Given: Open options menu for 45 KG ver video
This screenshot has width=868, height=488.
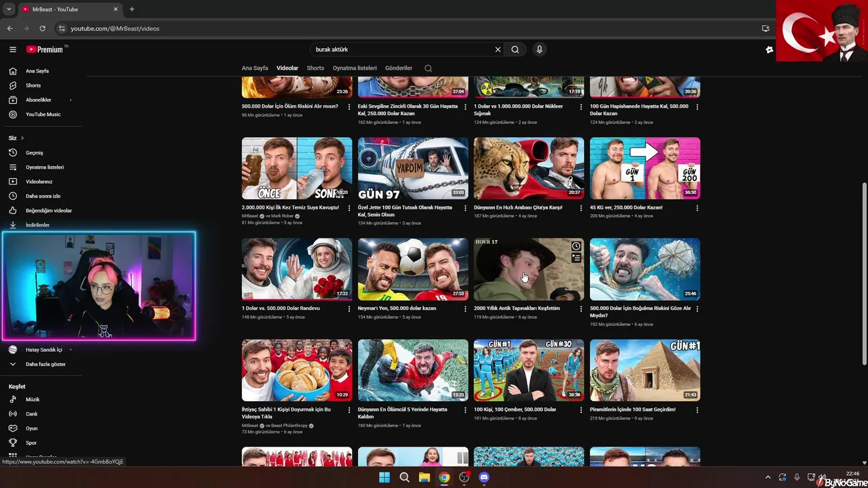Looking at the screenshot, I should click(x=697, y=208).
